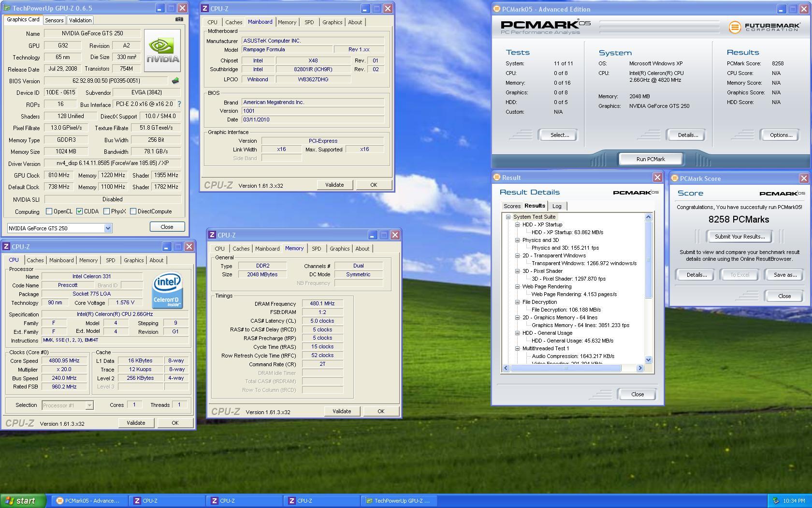Click the CPU-Z CPU window title icon
812x508 pixels.
(x=7, y=247)
